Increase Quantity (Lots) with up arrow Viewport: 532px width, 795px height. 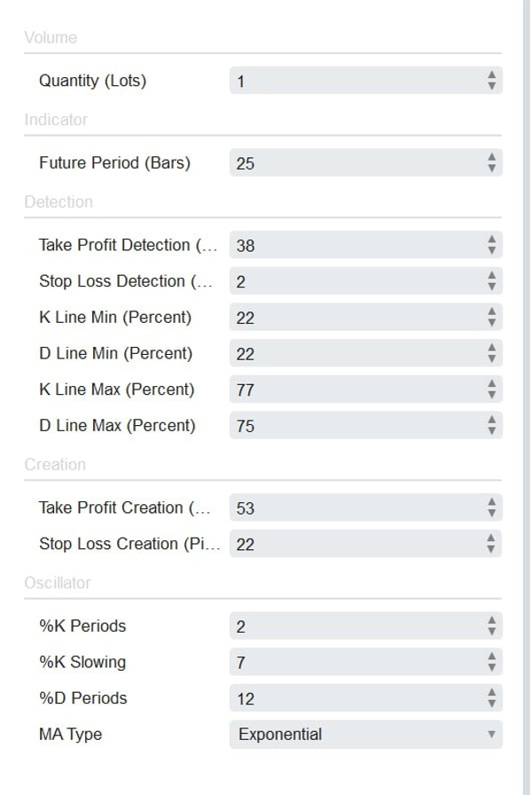pos(491,75)
